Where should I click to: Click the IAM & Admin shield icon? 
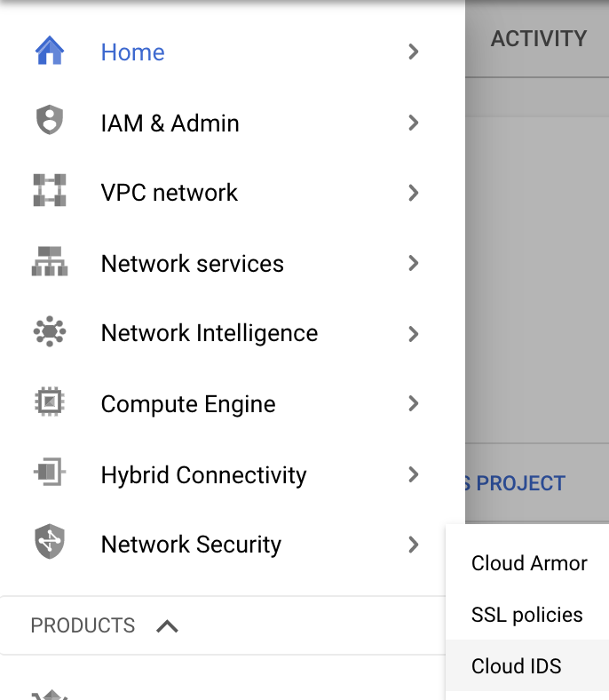pos(50,121)
